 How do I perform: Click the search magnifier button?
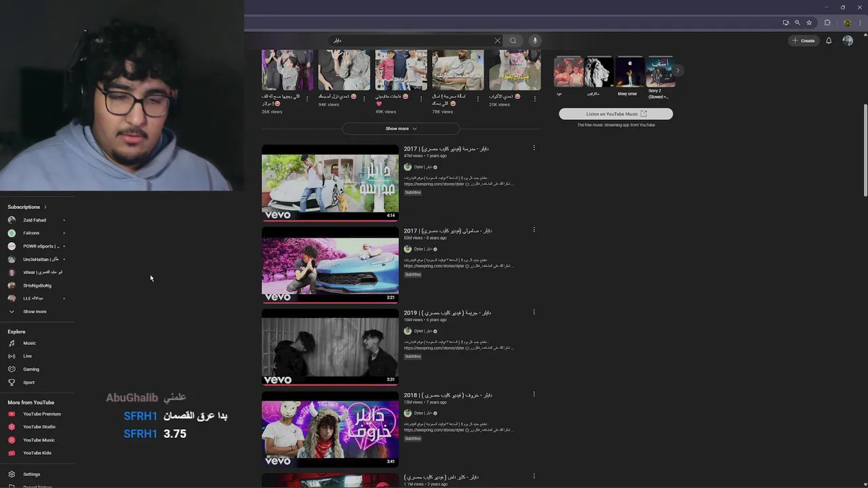pyautogui.click(x=513, y=41)
